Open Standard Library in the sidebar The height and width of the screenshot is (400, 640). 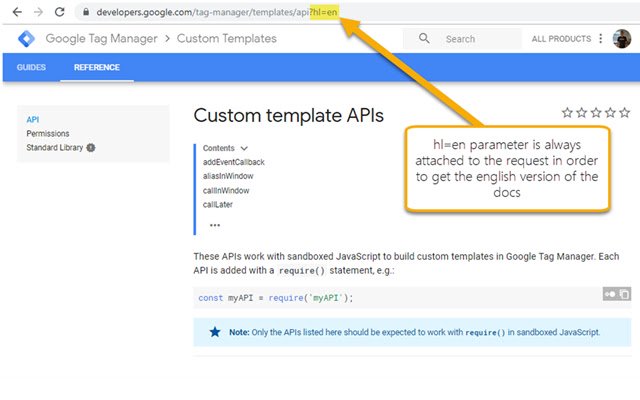click(55, 147)
